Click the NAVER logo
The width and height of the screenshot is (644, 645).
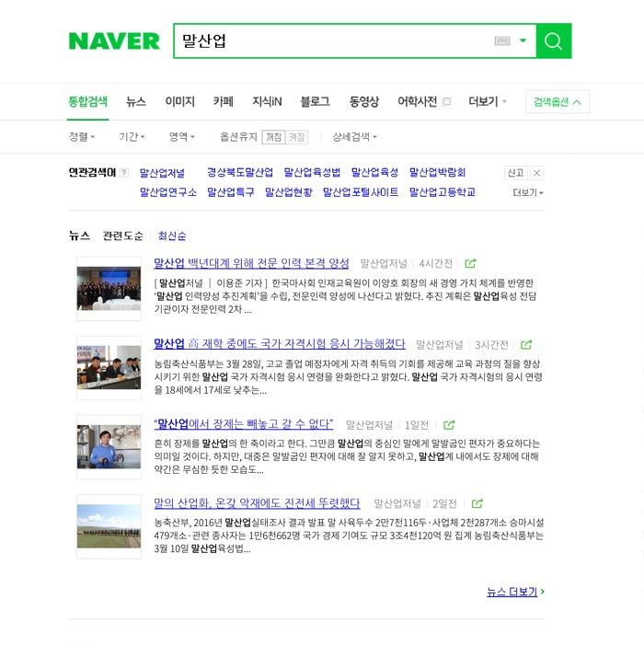[114, 40]
